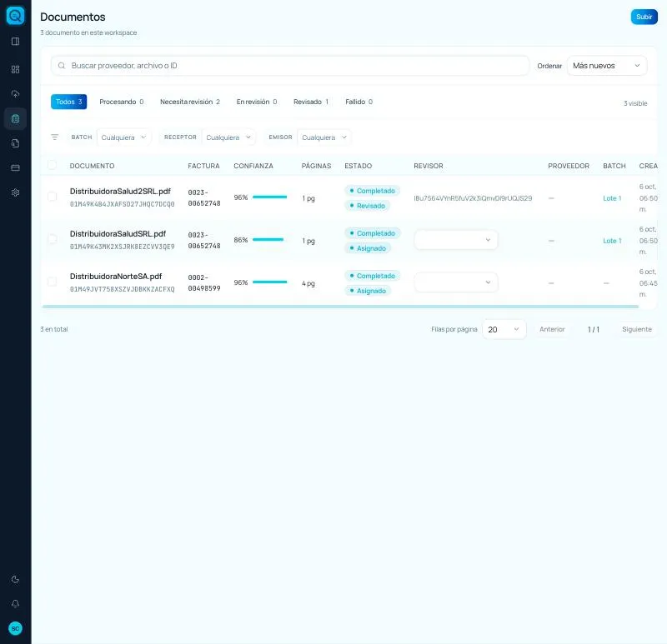Viewport: 667px width, 644px height.
Task: Open the SC user avatar
Action: coord(15,628)
